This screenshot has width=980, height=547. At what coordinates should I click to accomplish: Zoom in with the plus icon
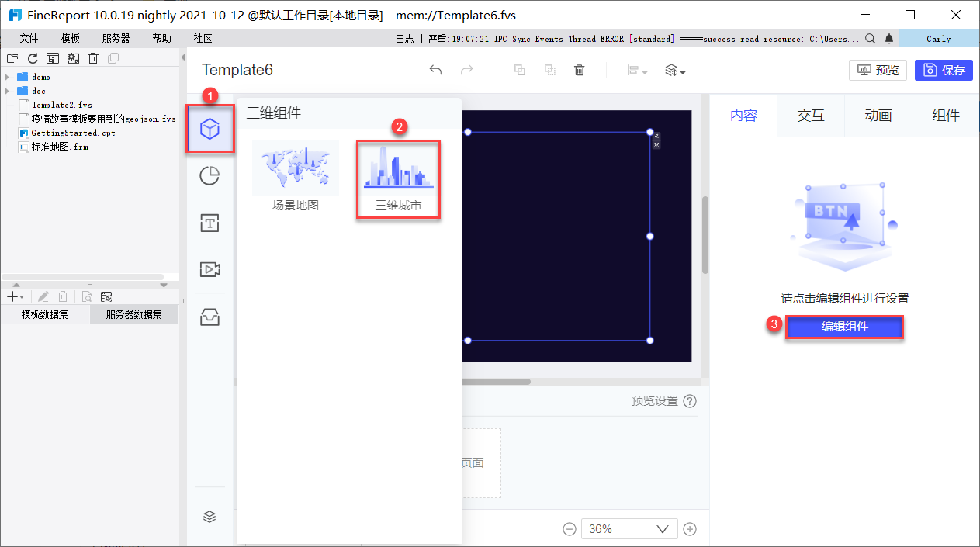coord(690,529)
